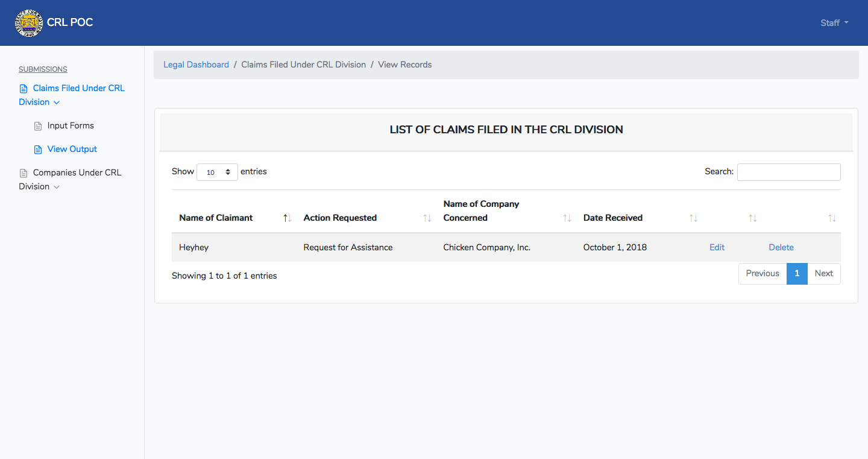The width and height of the screenshot is (868, 459).
Task: Sort by Name of Company Concerned arrows
Action: tap(567, 218)
